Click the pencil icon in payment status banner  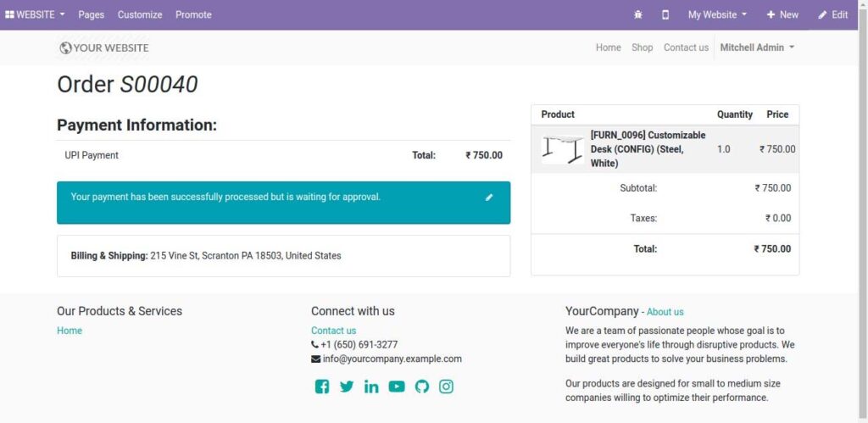tap(489, 198)
